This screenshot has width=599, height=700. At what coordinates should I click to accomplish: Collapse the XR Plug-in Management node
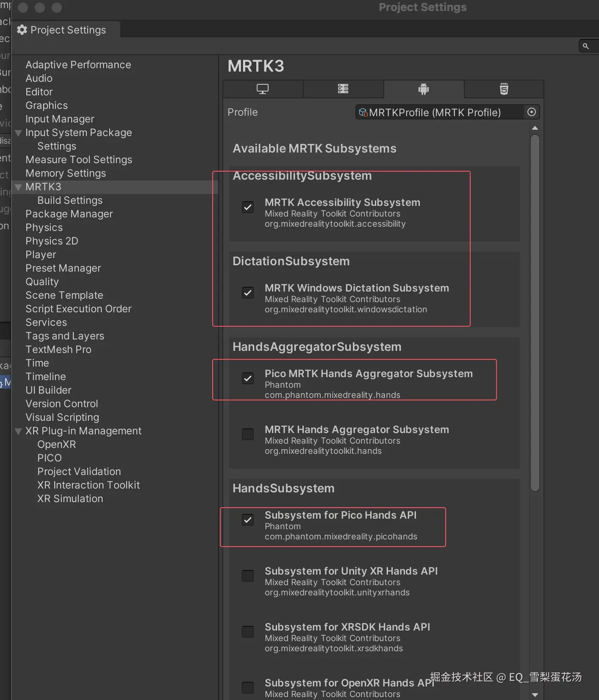(18, 431)
